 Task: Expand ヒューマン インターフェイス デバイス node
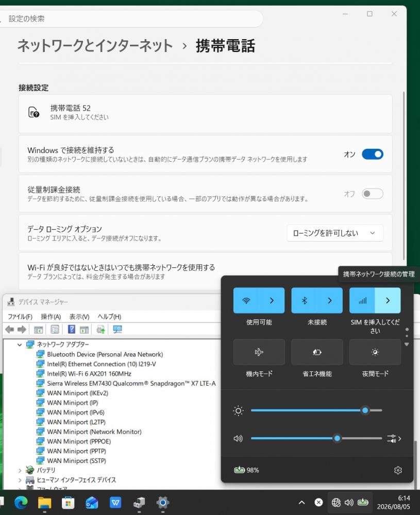[20, 480]
